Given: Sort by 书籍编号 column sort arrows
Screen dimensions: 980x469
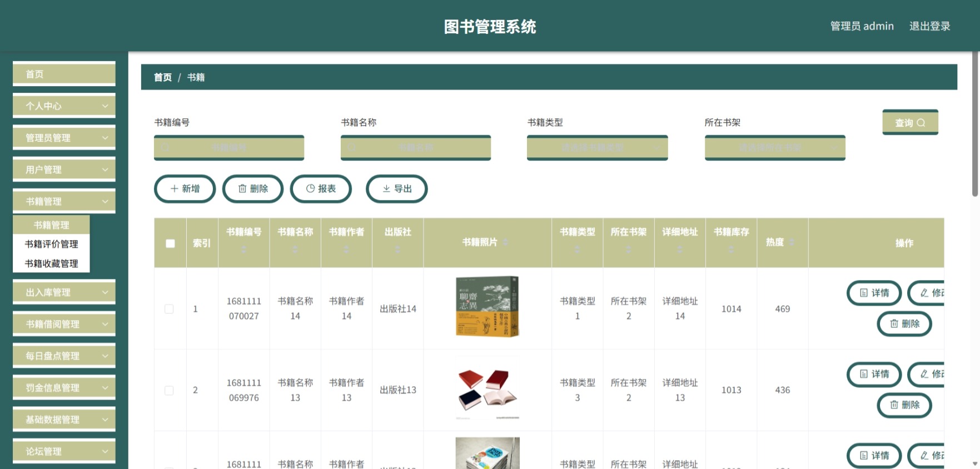Looking at the screenshot, I should pos(243,250).
